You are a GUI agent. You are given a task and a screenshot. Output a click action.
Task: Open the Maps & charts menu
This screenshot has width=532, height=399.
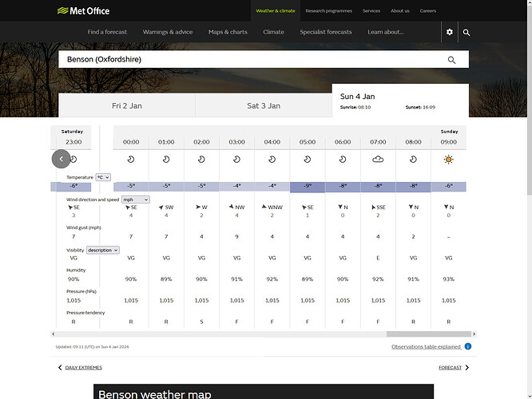(x=228, y=32)
